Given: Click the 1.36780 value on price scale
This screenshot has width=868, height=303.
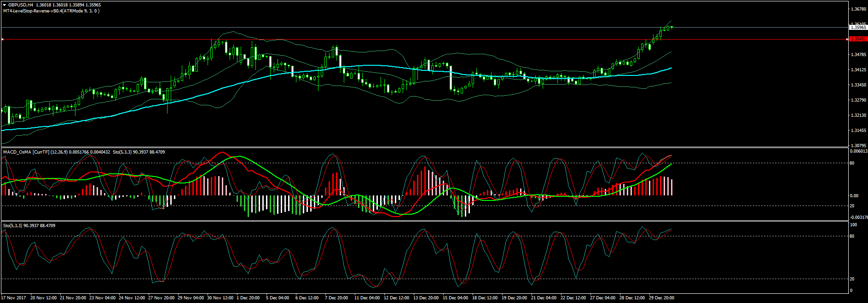Looking at the screenshot, I should tap(858, 9).
